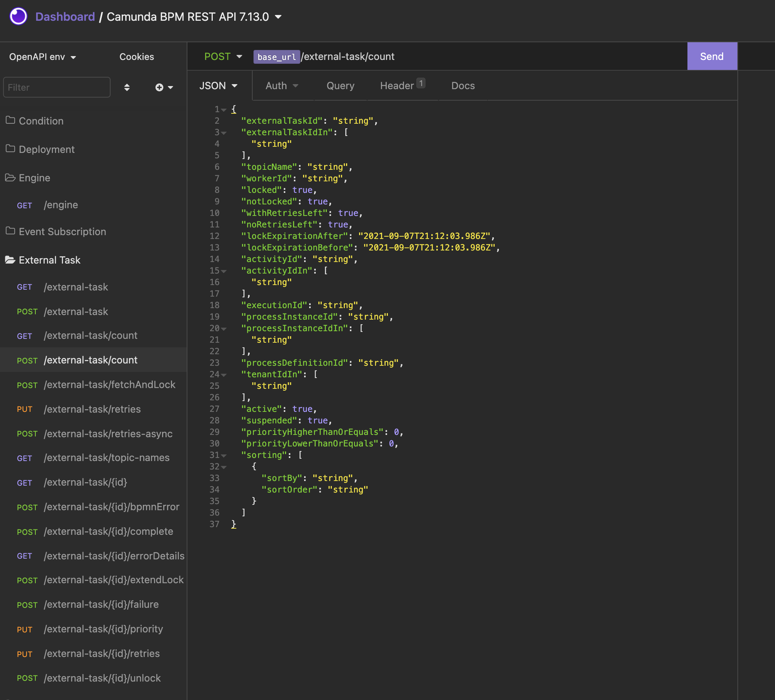Select POST /external-task/{id}/bpmnError request
Image resolution: width=775 pixels, height=700 pixels.
93,507
